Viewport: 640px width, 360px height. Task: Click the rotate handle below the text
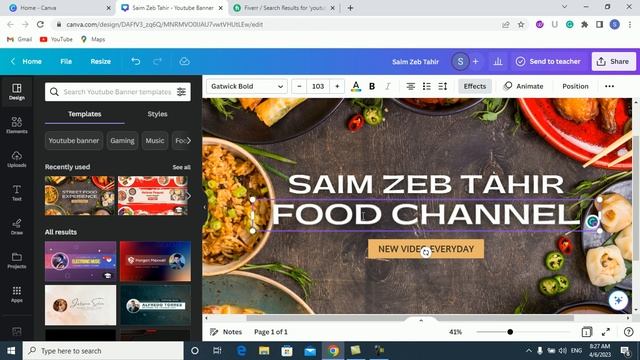pyautogui.click(x=426, y=253)
